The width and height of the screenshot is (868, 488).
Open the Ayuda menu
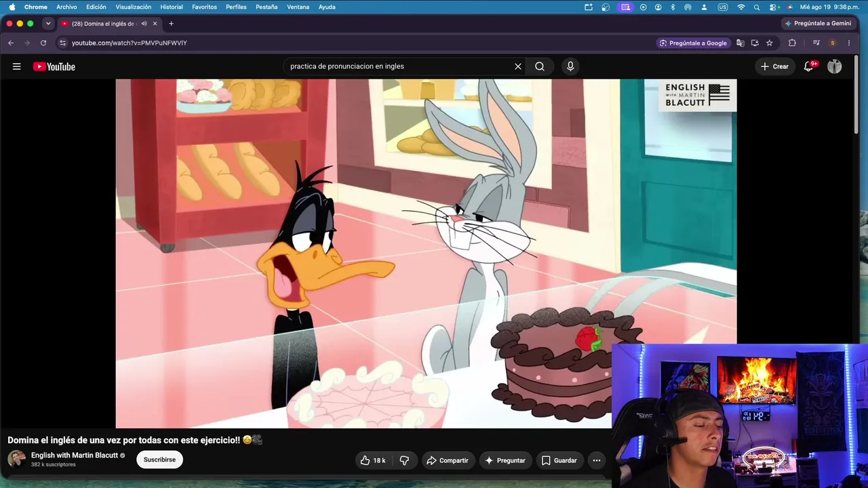pyautogui.click(x=327, y=7)
